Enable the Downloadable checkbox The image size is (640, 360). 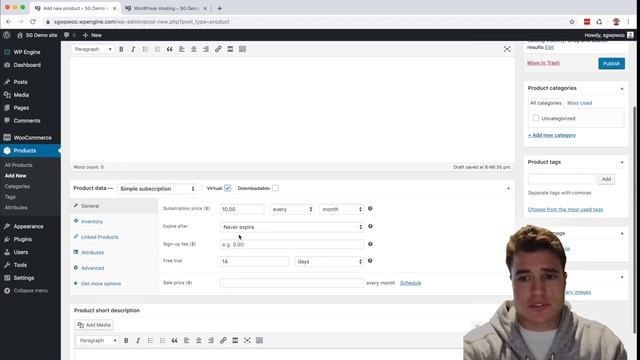tap(276, 188)
